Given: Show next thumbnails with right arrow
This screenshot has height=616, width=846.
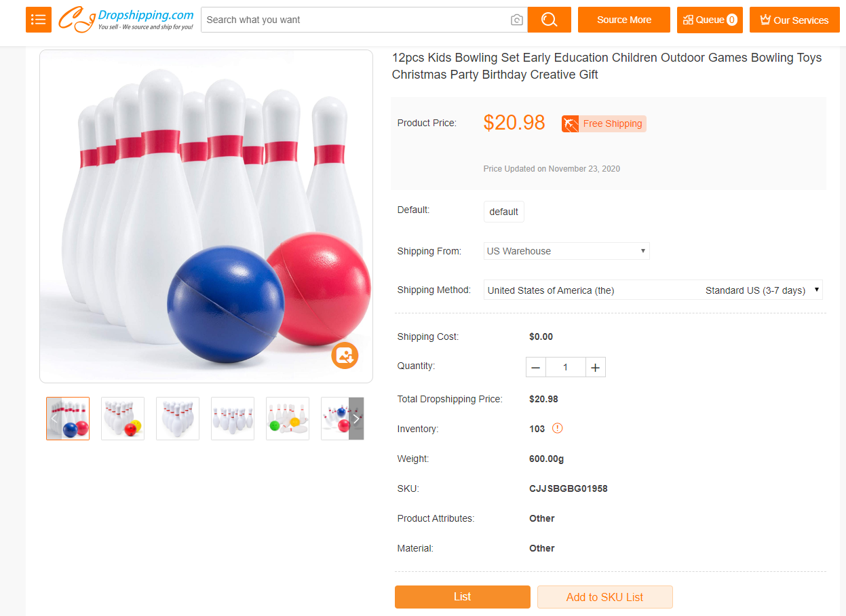Looking at the screenshot, I should 356,419.
